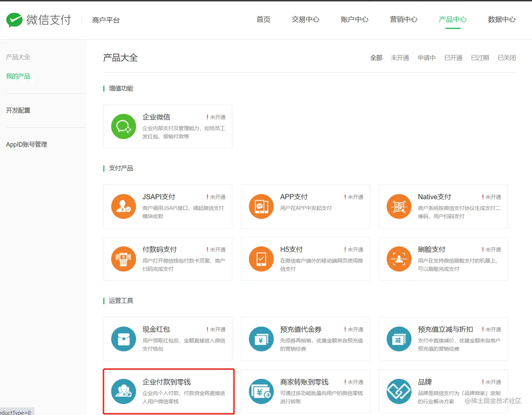Image resolution: width=532 pixels, height=415 pixels.
Task: Click the Native支付 product title
Action: [435, 197]
